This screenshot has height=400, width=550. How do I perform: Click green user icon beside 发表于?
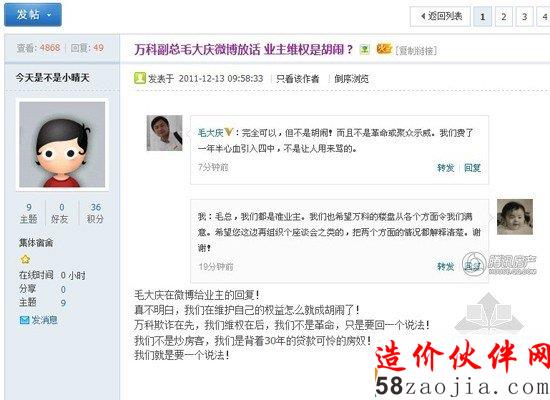[x=140, y=78]
